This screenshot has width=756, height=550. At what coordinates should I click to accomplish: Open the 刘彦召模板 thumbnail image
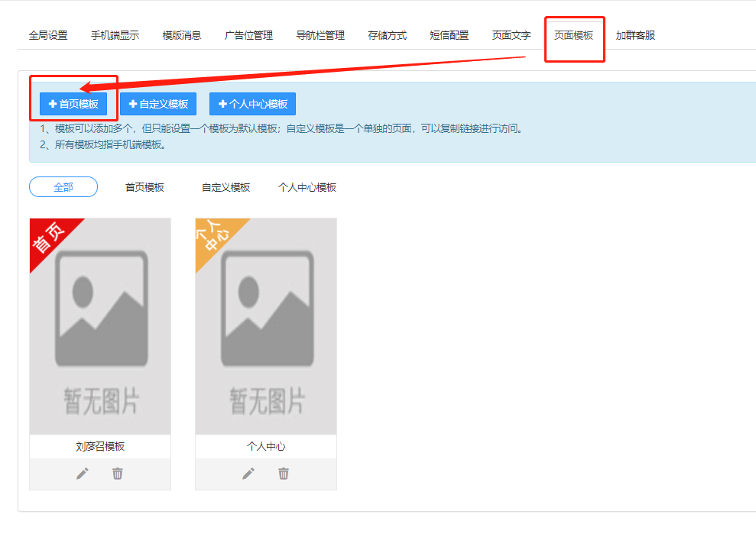coord(100,326)
